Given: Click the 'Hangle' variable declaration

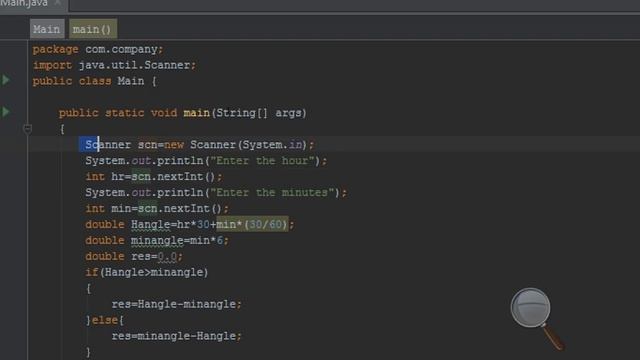Looking at the screenshot, I should (150, 224).
